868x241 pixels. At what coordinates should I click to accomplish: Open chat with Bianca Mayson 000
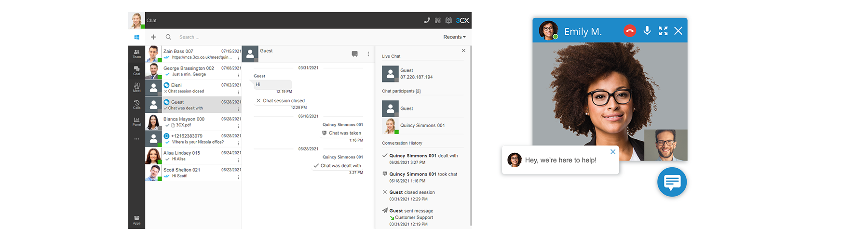click(193, 122)
